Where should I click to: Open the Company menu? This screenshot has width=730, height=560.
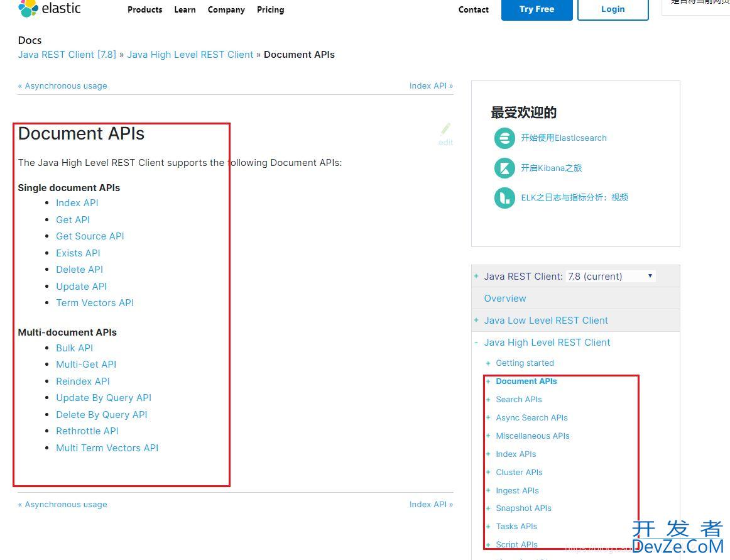click(x=226, y=10)
